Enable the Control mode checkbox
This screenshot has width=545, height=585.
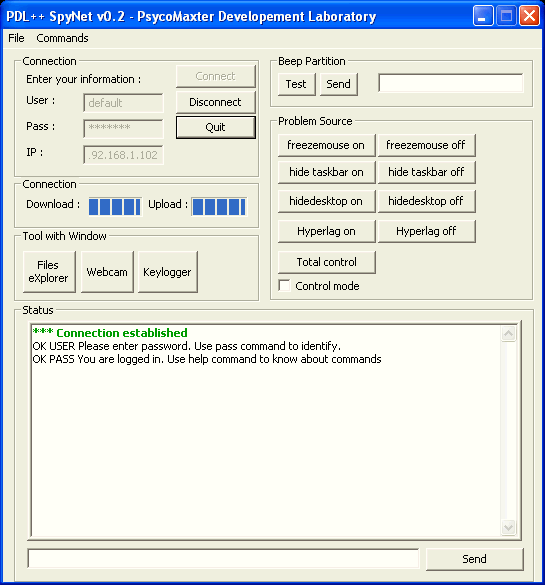[285, 286]
